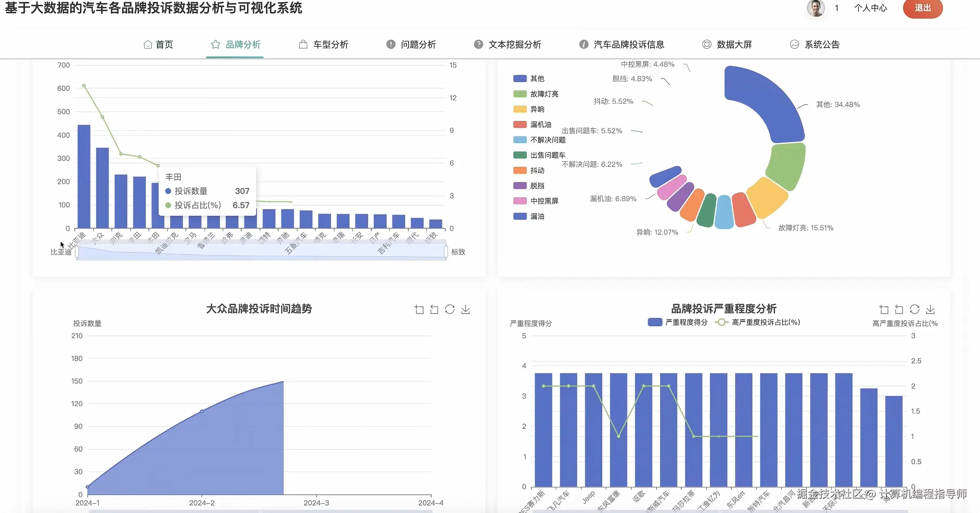
Task: Click the pie label '异响: 12.07%'
Action: tap(657, 232)
